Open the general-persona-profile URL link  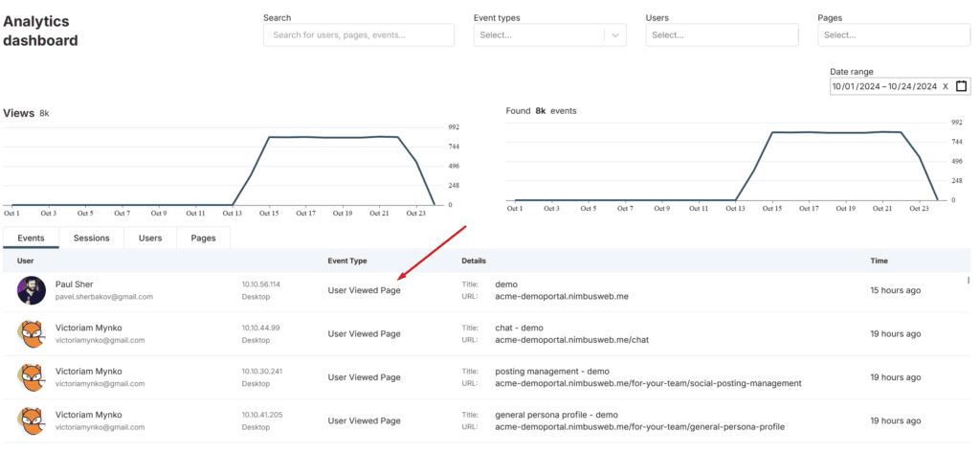click(x=640, y=427)
